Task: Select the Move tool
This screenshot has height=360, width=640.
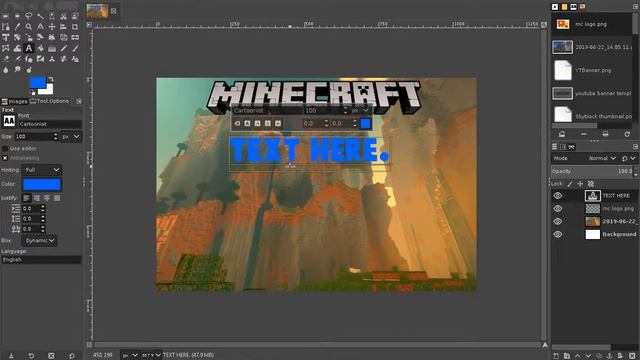Action: click(x=52, y=27)
